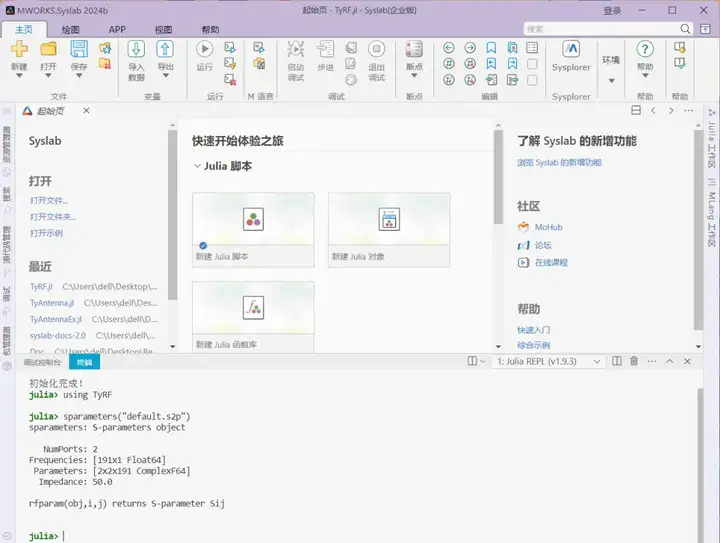The image size is (720, 543).
Task: Click the ribbon search input field
Action: pos(602,29)
